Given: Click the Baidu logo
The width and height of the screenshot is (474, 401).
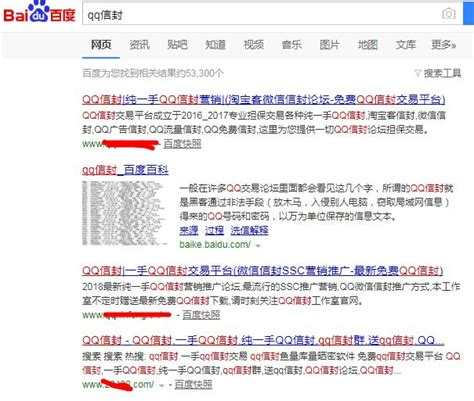Looking at the screenshot, I should click(39, 12).
